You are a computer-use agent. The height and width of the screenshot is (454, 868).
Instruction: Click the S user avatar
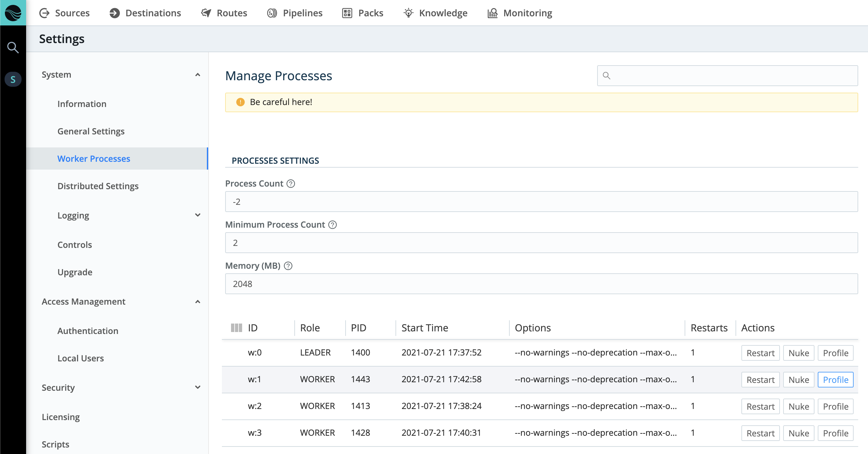(13, 79)
